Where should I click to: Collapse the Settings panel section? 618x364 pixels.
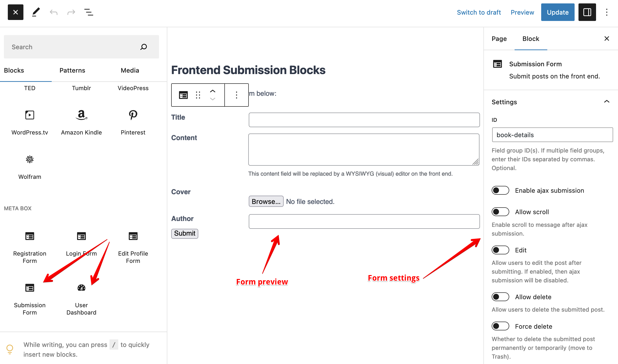click(607, 102)
